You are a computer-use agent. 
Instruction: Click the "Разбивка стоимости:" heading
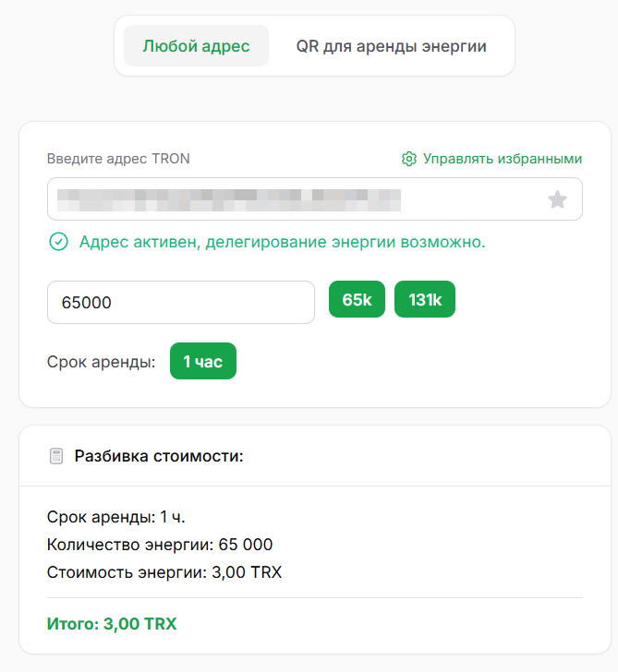pos(158,456)
